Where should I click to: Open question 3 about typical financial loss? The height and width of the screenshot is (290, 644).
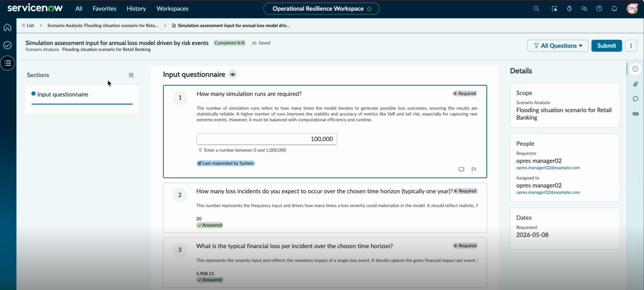click(x=325, y=263)
